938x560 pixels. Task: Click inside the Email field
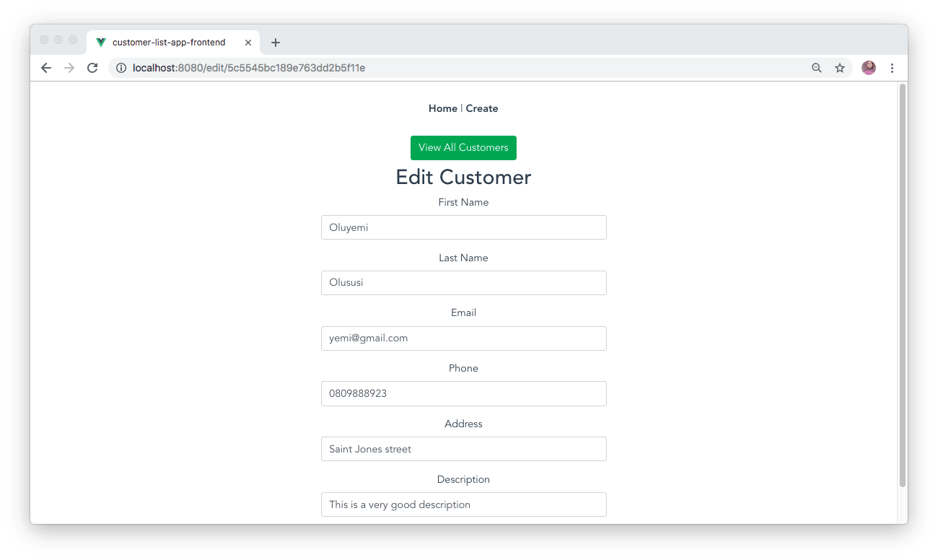tap(463, 338)
